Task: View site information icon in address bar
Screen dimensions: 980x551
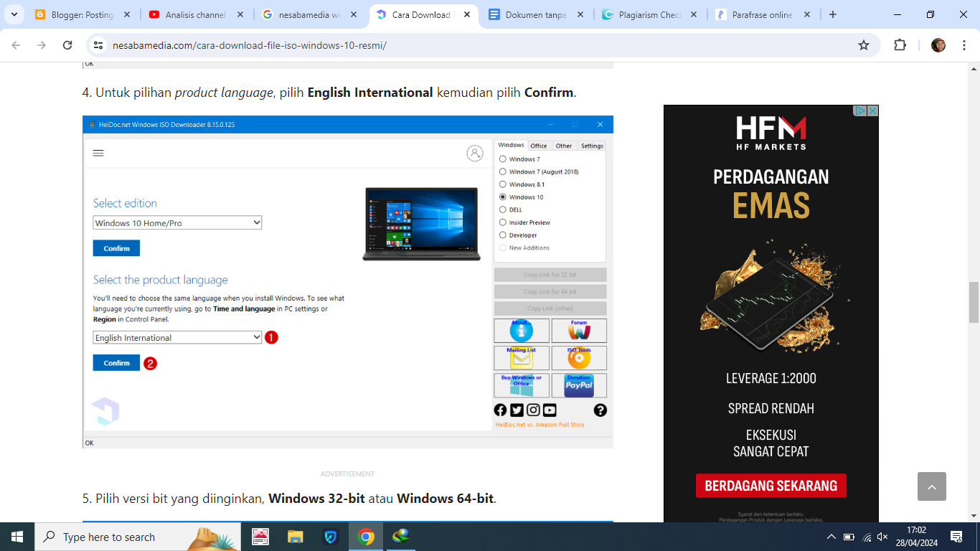Action: [99, 45]
